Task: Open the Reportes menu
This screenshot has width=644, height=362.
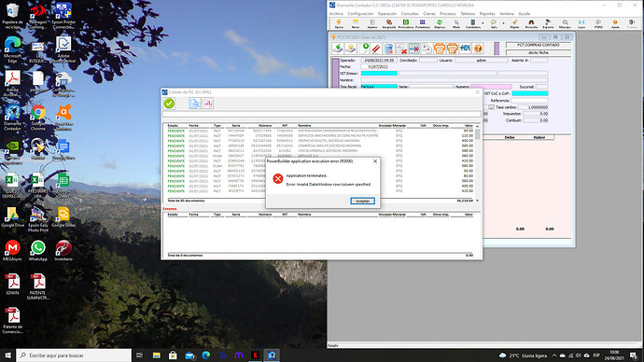Action: pos(486,14)
